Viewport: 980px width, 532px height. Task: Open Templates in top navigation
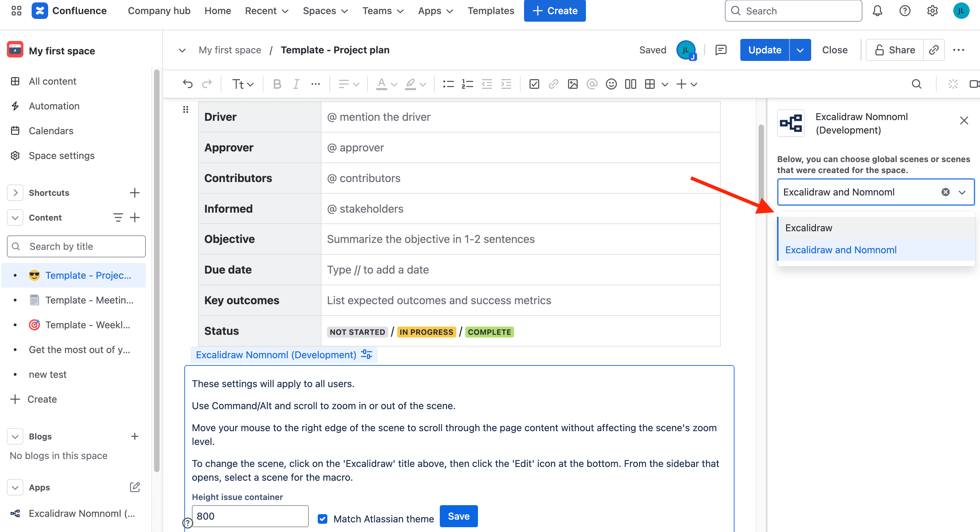tap(491, 11)
